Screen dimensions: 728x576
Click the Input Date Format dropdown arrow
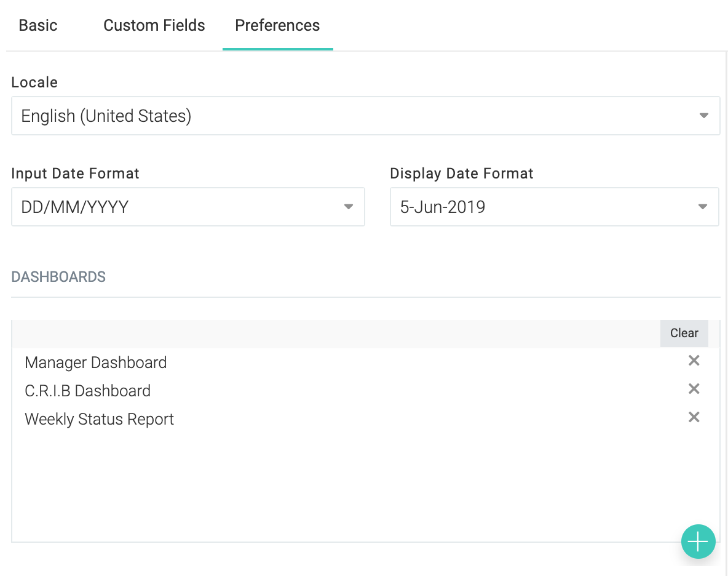[349, 207]
